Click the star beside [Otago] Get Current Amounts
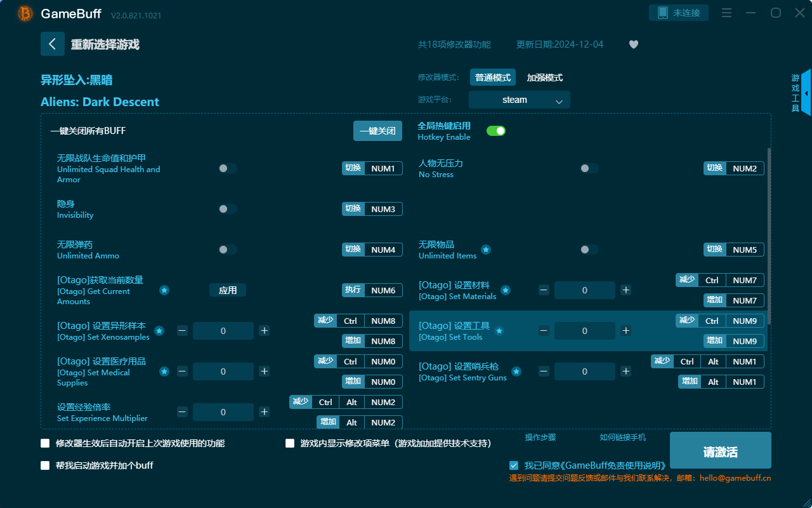The image size is (812, 508). point(164,290)
